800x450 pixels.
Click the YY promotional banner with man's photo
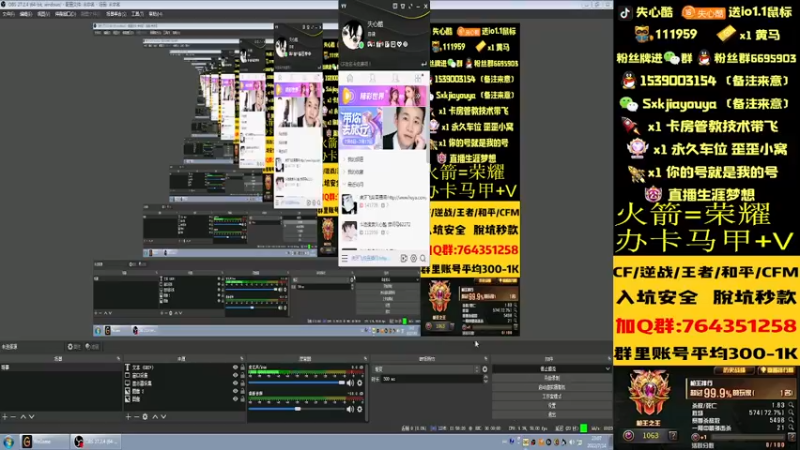383,128
